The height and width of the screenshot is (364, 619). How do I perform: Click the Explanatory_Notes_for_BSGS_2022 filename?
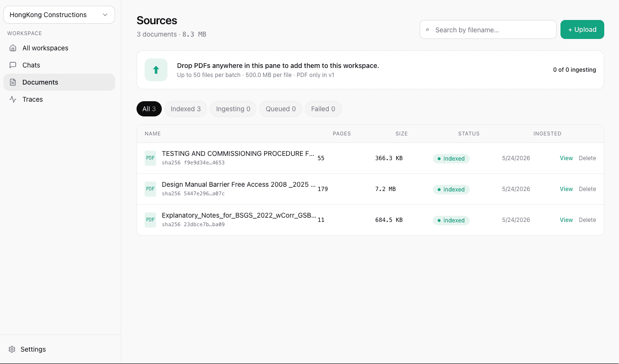click(239, 215)
